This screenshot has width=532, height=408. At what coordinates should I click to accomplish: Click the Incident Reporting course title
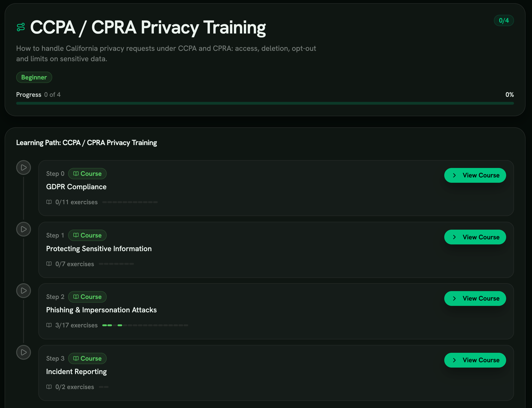click(x=76, y=371)
